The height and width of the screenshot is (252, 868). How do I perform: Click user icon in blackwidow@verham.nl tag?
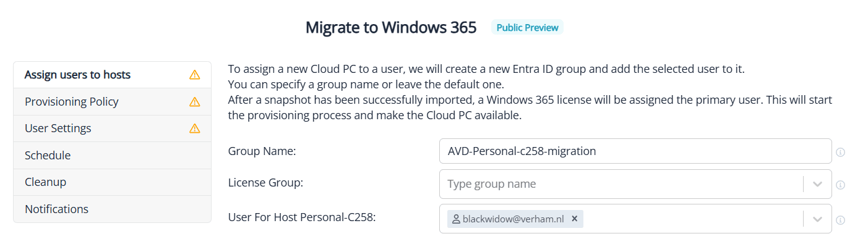coord(457,219)
